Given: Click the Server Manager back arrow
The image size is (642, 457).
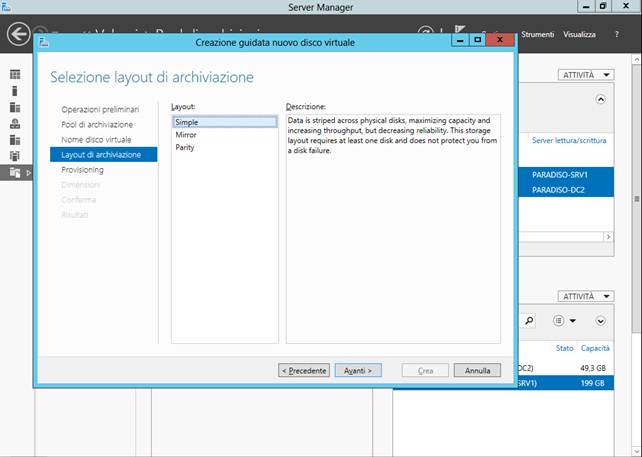Looking at the screenshot, I should click(18, 34).
